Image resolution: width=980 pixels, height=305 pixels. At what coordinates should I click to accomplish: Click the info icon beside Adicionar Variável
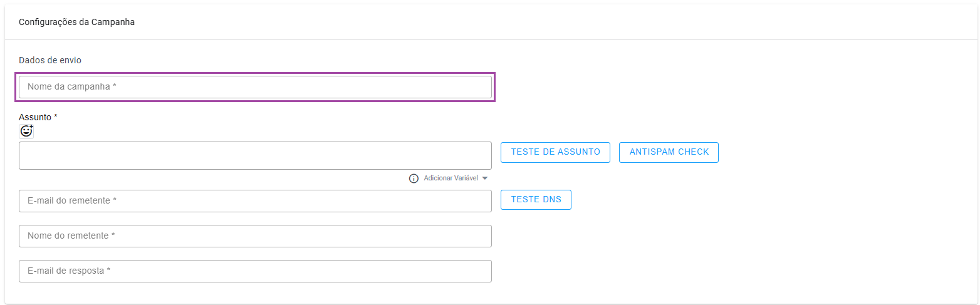click(414, 178)
